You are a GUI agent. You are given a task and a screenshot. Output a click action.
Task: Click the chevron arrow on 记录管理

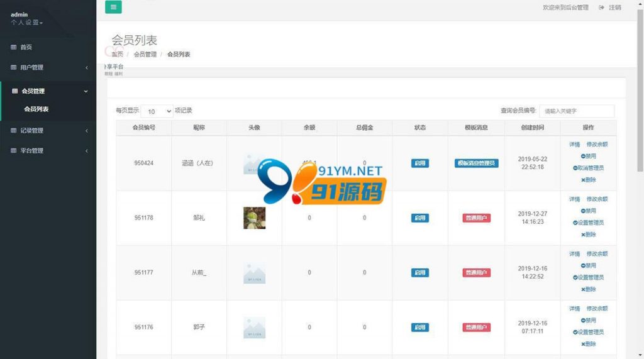[86, 131]
